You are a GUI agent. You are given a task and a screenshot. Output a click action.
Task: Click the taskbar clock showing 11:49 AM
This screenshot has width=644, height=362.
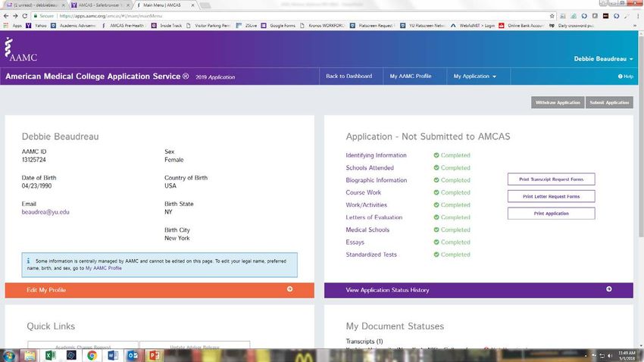click(x=627, y=355)
